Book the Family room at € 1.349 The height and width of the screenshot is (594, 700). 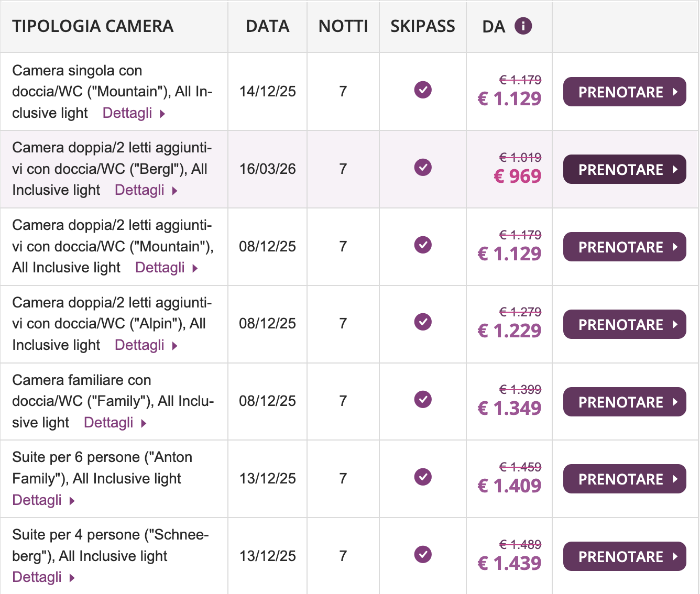coord(624,402)
